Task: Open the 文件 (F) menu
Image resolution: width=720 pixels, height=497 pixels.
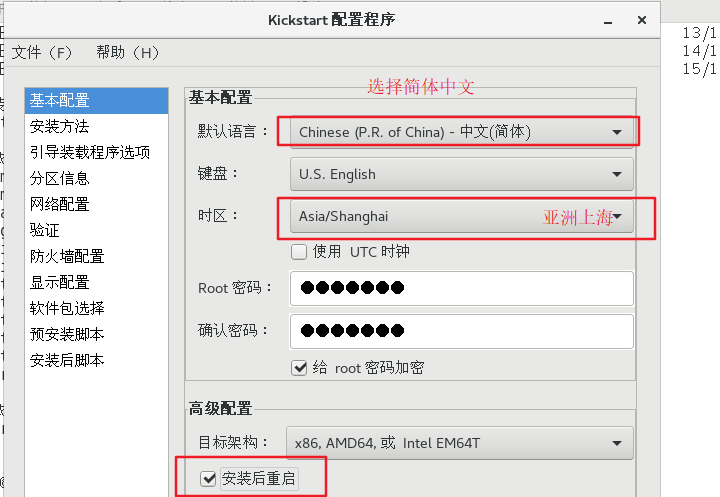Action: click(42, 52)
